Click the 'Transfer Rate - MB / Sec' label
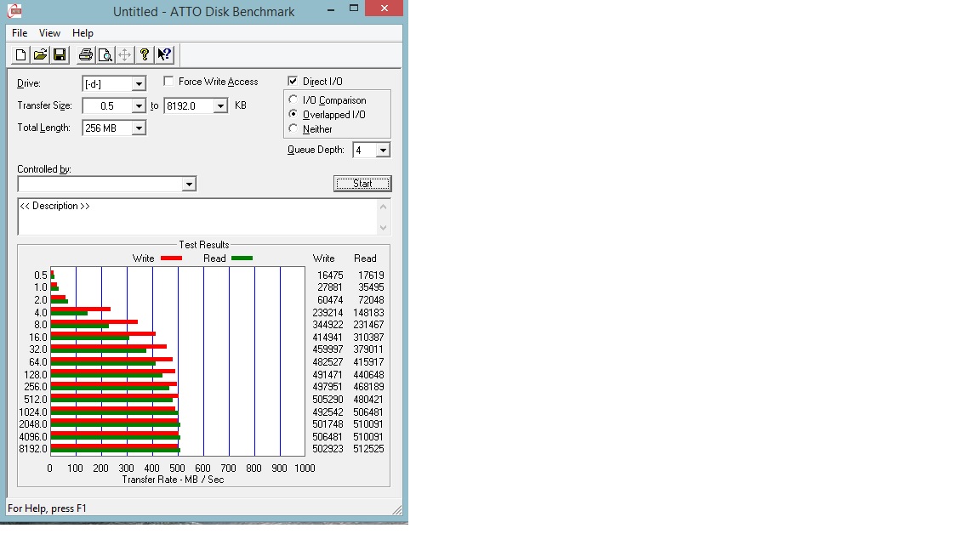Viewport: 980px width, 551px height. (174, 480)
